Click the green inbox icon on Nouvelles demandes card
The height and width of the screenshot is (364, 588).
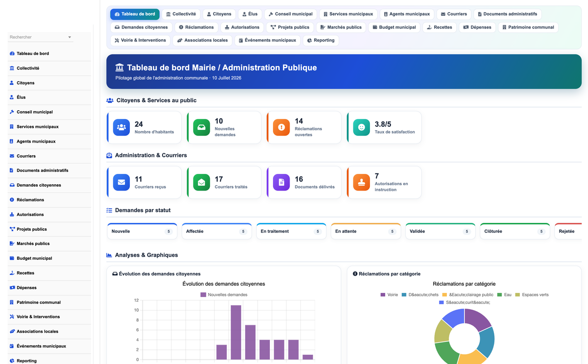pyautogui.click(x=201, y=127)
